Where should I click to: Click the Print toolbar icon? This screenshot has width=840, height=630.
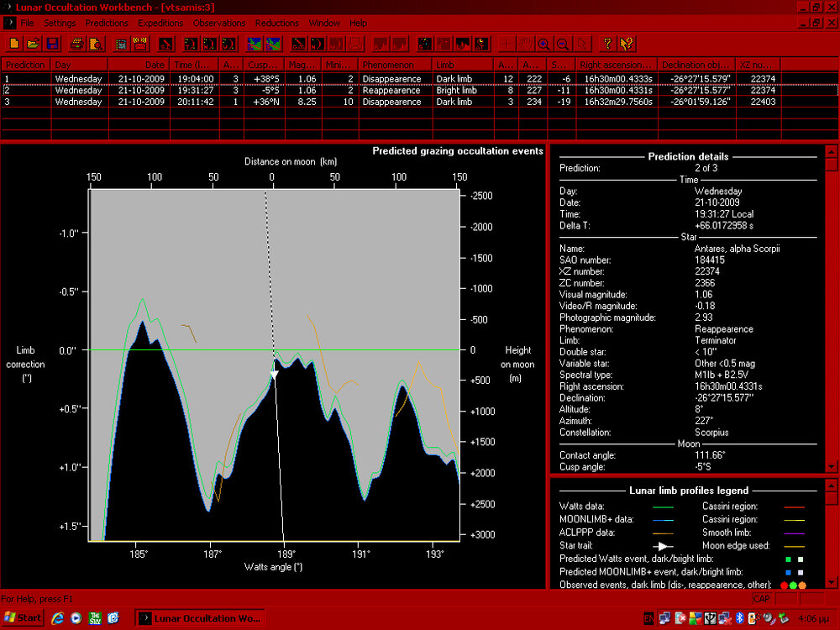click(77, 43)
